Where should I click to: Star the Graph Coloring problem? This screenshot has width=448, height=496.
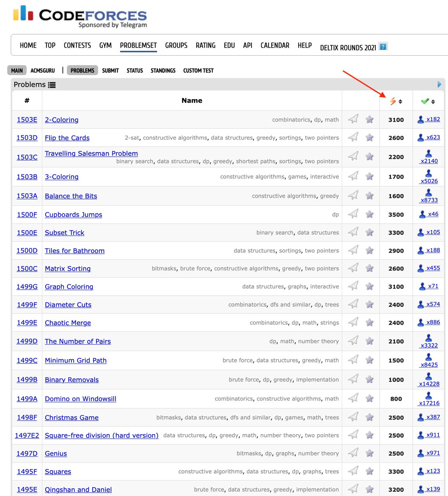[370, 286]
